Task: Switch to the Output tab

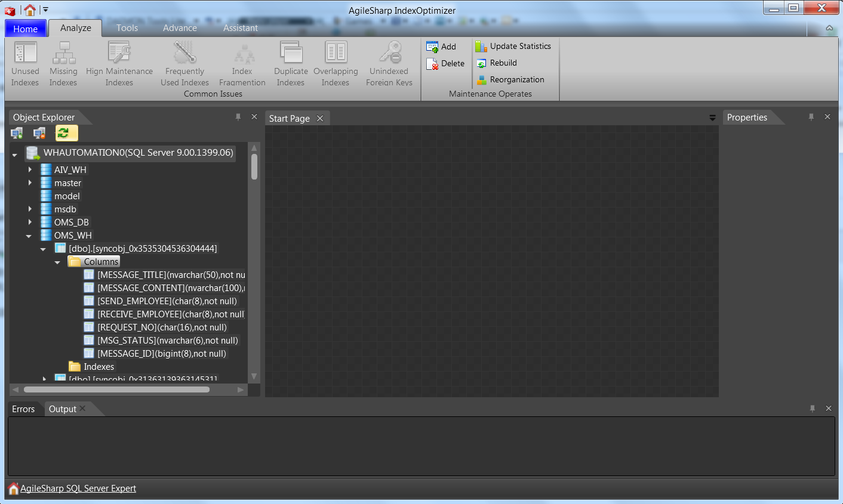Action: [x=62, y=409]
